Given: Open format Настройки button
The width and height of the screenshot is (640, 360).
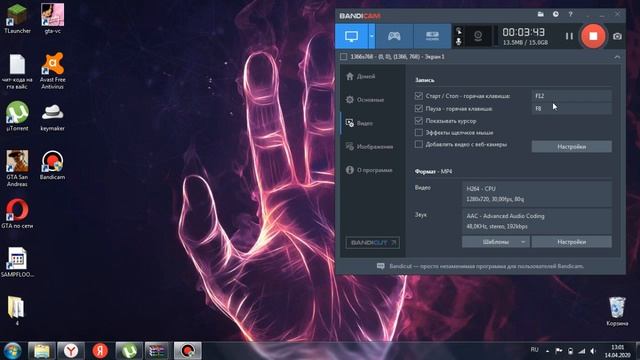Looking at the screenshot, I should click(571, 242).
